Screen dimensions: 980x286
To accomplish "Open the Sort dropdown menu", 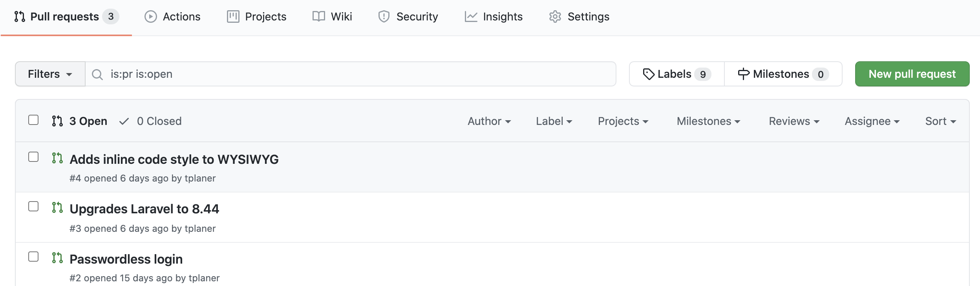I will (940, 121).
